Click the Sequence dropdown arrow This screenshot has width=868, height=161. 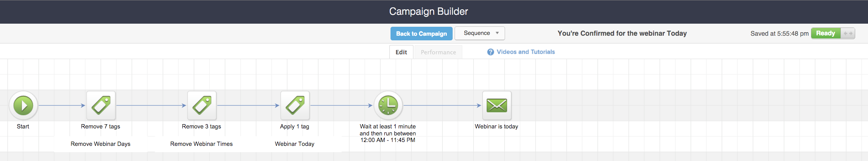tap(497, 33)
